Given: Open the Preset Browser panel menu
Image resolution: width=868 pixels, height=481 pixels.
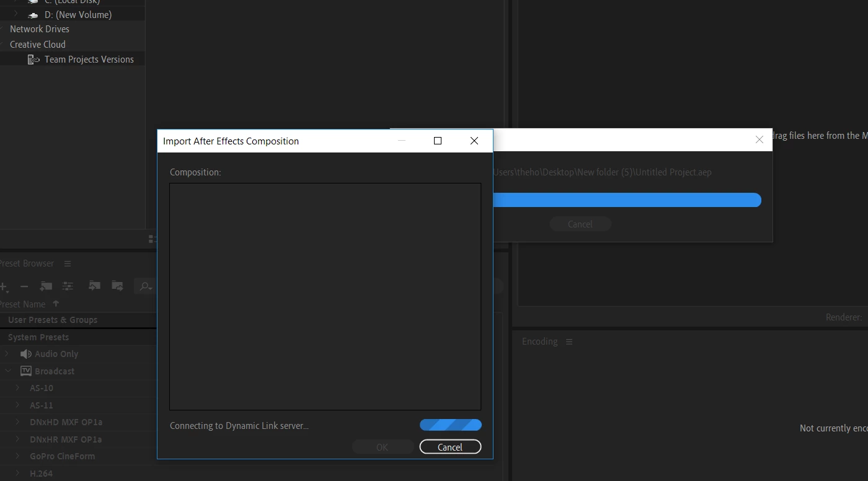Looking at the screenshot, I should pyautogui.click(x=68, y=263).
